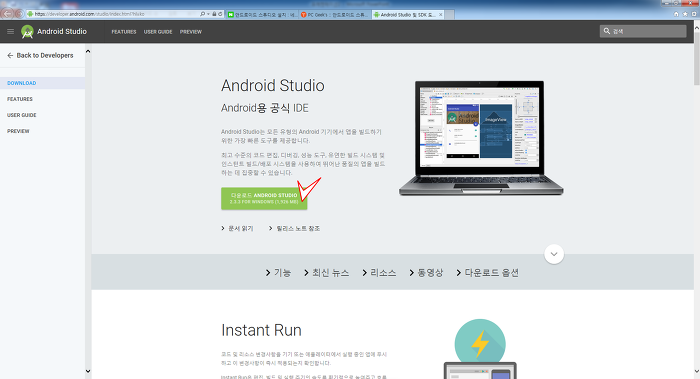Open address bar dropdown arrow

click(208, 14)
